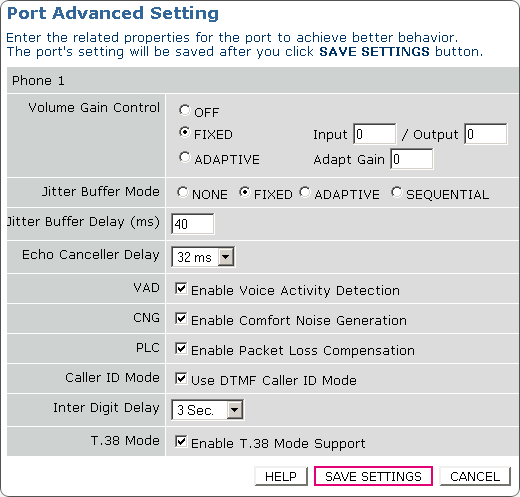The image size is (520, 497).
Task: Open the Echo Canceller Delay dropdown
Action: tap(203, 257)
